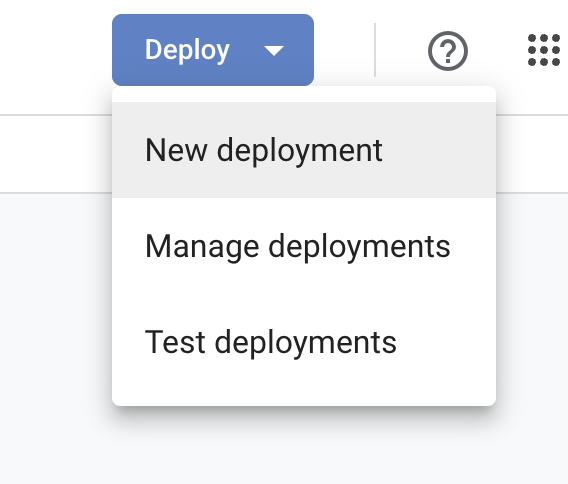Image resolution: width=568 pixels, height=484 pixels.
Task: Choose Manage deployments menu entry
Action: (x=304, y=246)
